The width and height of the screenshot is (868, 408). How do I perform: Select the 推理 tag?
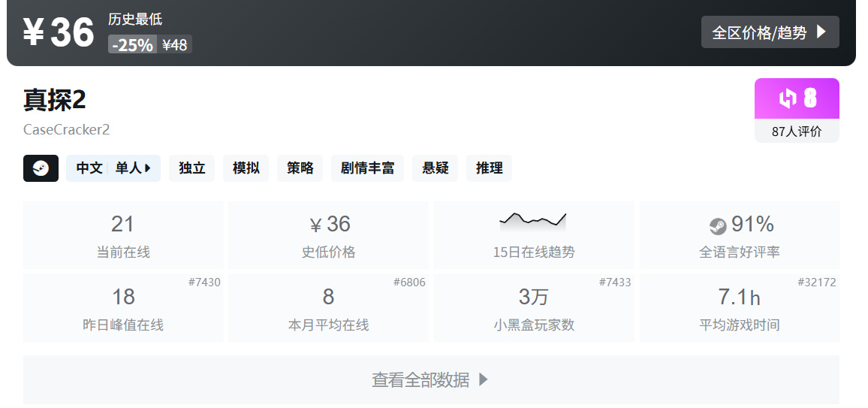point(490,168)
